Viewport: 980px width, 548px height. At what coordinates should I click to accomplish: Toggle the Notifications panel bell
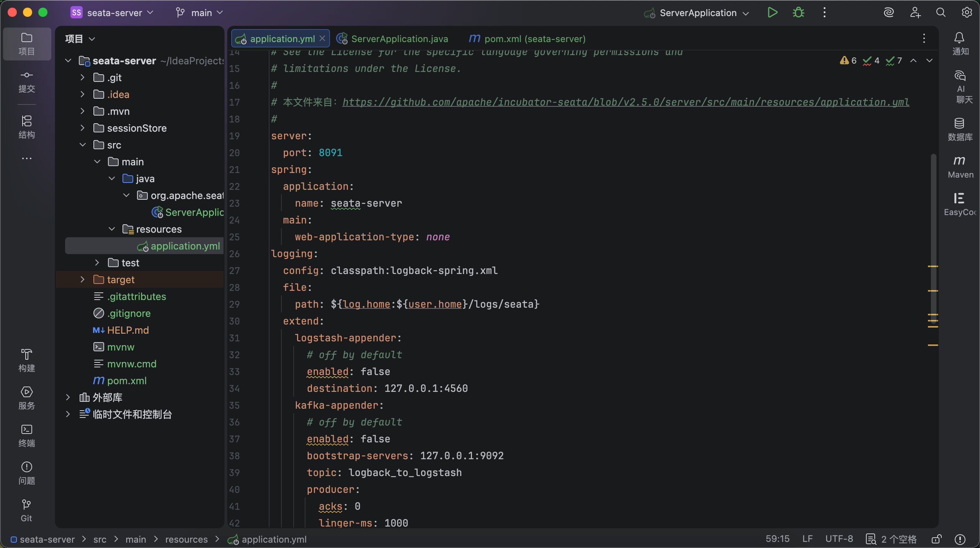coord(960,44)
